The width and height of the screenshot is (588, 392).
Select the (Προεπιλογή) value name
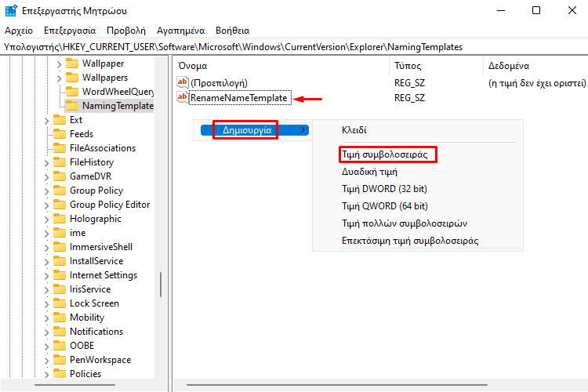[x=219, y=83]
